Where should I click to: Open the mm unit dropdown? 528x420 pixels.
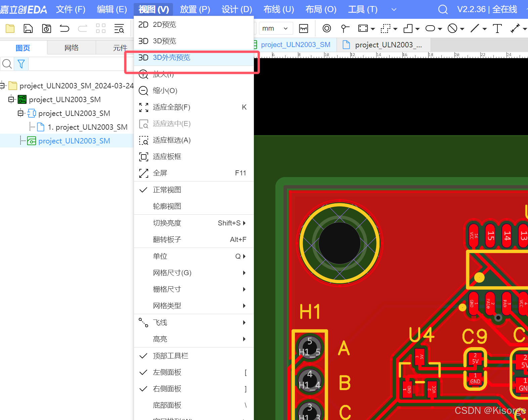[275, 29]
